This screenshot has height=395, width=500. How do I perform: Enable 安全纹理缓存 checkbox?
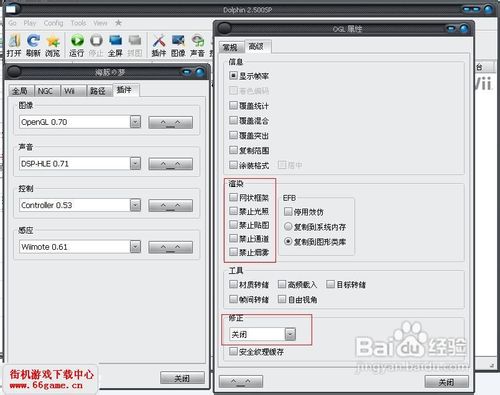click(x=233, y=351)
